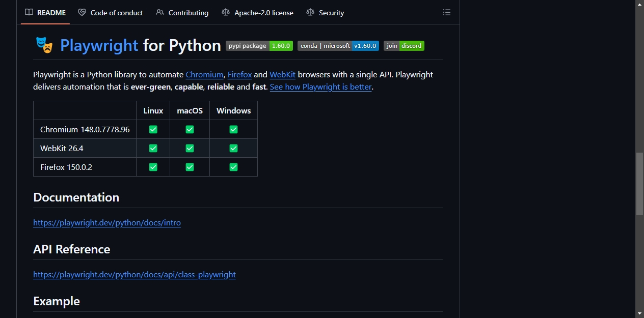644x318 pixels.
Task: Open the README tab
Action: (45, 13)
